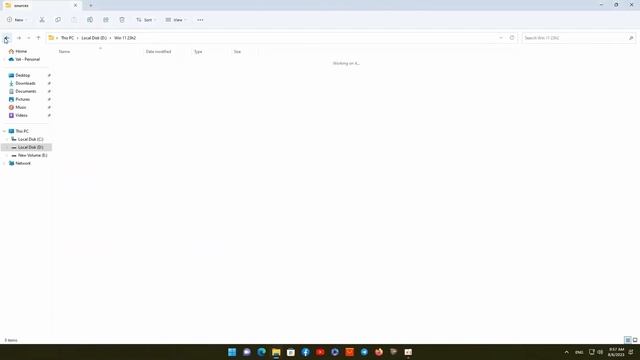The width and height of the screenshot is (640, 360).
Task: Open Facebook from the taskbar
Action: point(306,352)
